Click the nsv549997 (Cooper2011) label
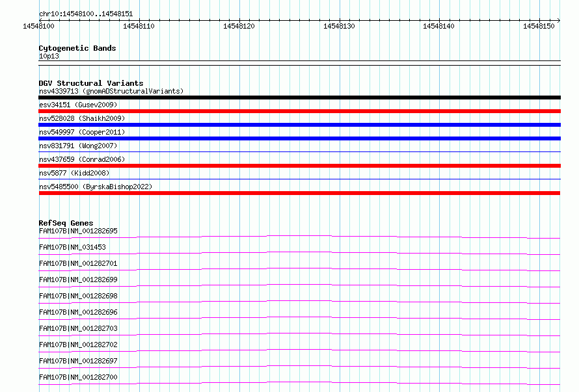 (82, 132)
